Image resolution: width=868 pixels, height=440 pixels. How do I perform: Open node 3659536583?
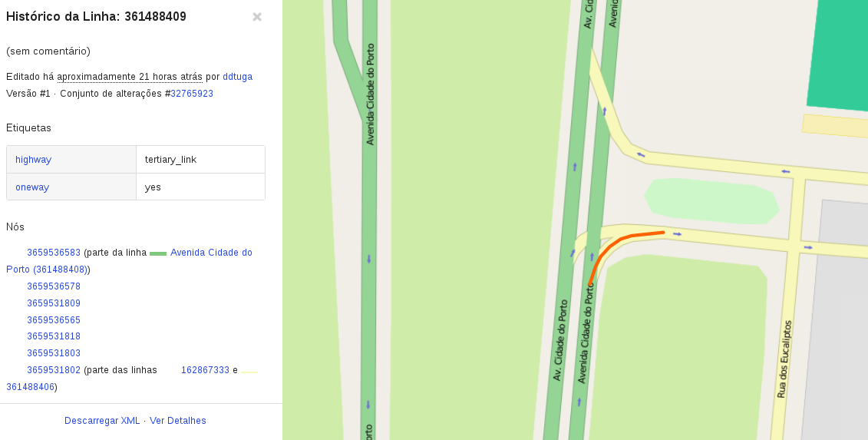54,253
